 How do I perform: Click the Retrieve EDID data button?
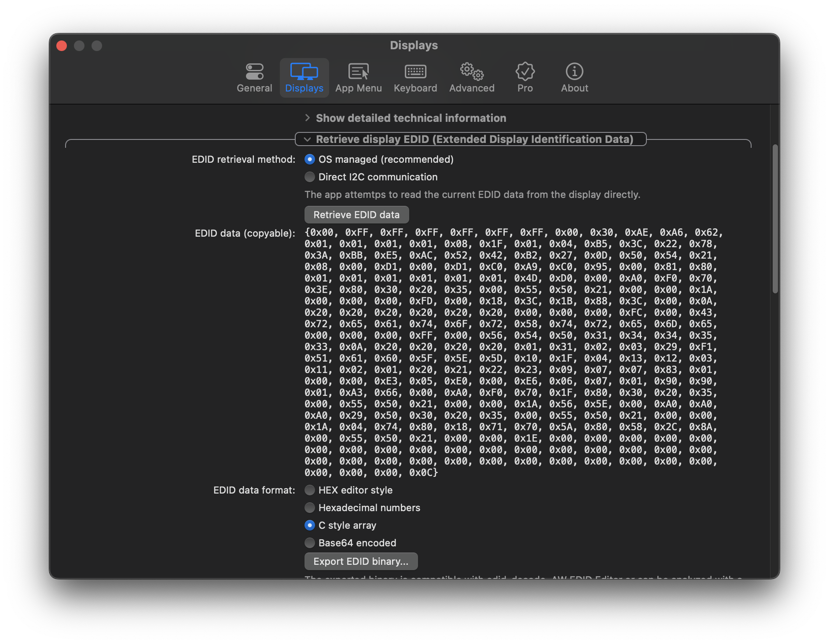[356, 215]
